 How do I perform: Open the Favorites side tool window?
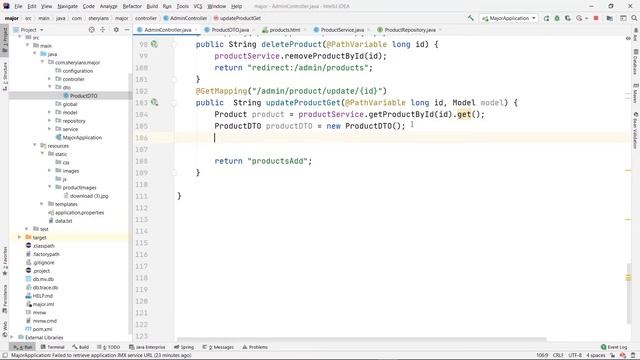click(x=4, y=260)
